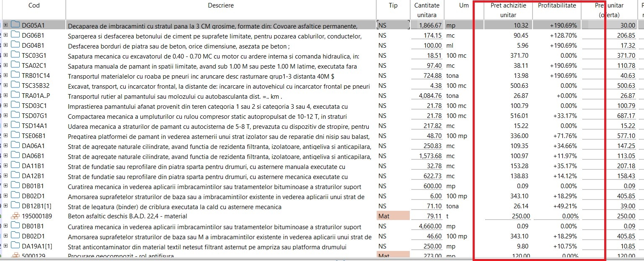
Task: Expand the DG05A1 row
Action: (x=5, y=25)
